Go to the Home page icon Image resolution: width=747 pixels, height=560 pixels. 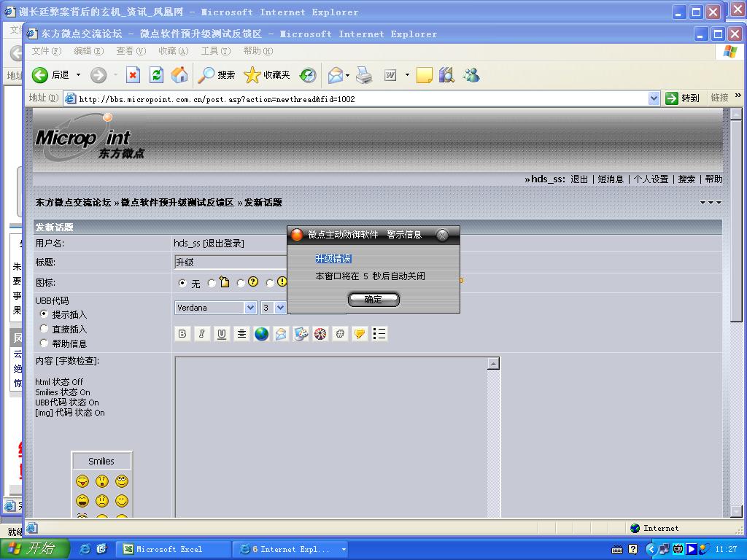pyautogui.click(x=179, y=75)
